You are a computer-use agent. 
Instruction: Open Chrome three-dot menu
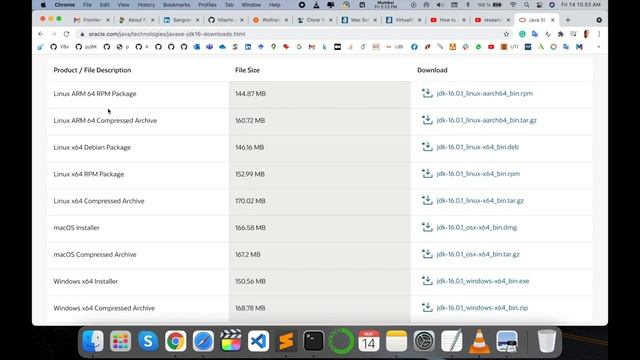pyautogui.click(x=599, y=34)
